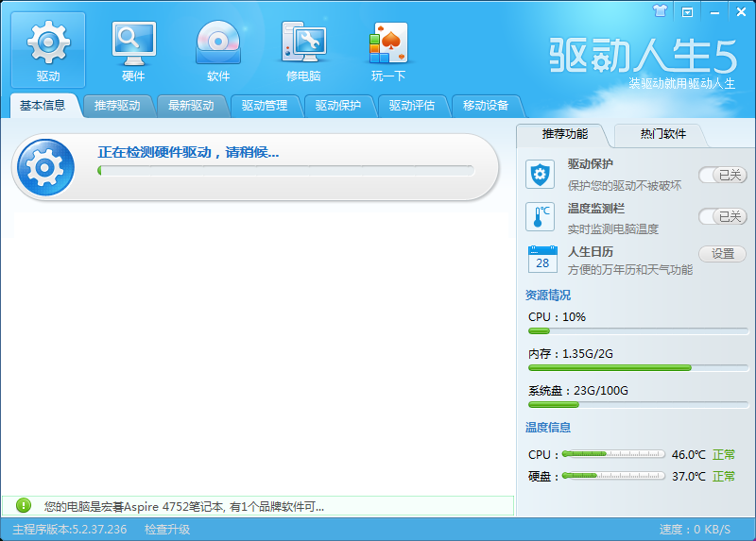
Task: Click the 内存 usage bar
Action: point(639,367)
